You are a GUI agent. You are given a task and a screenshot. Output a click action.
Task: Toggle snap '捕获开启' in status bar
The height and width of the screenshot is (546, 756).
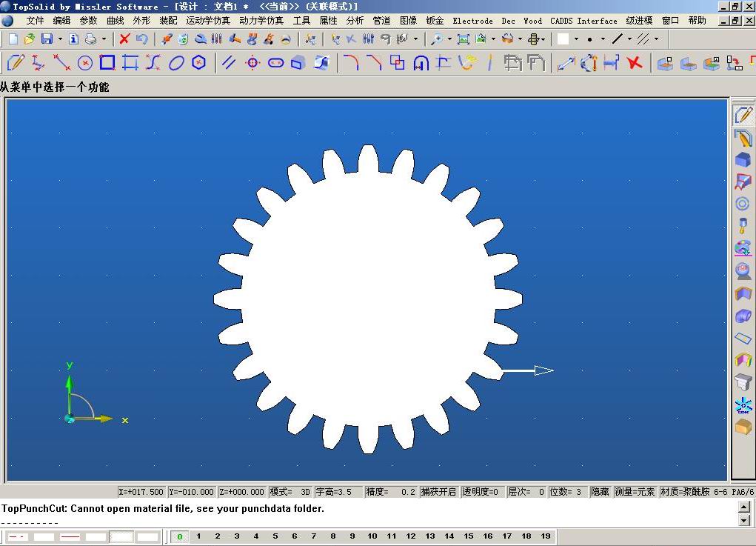(438, 491)
